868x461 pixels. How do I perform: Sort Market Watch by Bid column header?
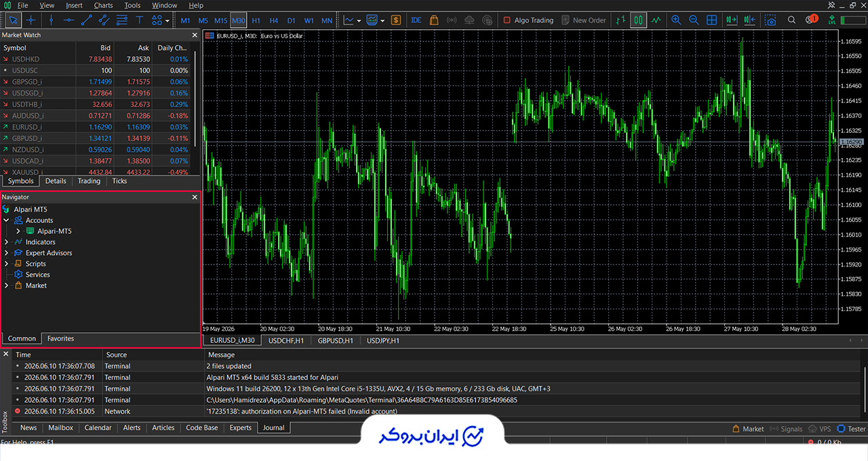click(94, 48)
